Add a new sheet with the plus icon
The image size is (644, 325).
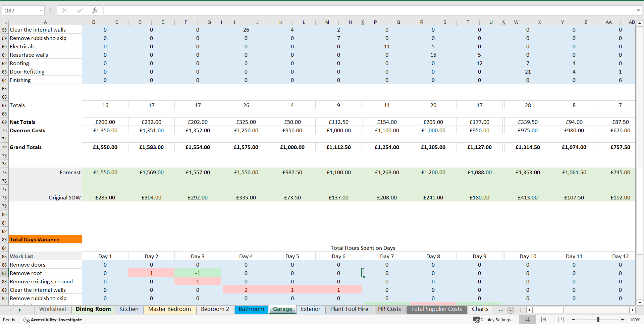(511, 310)
